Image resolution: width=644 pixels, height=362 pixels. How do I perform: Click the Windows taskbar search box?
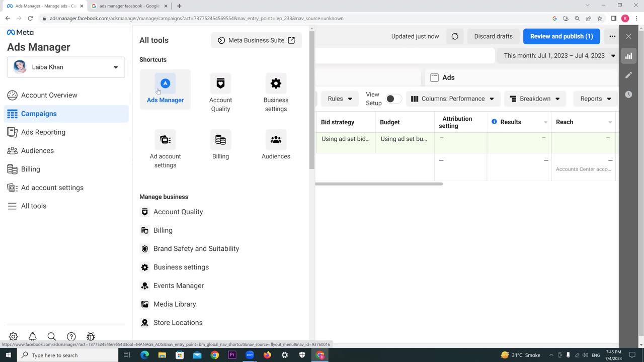point(67,355)
